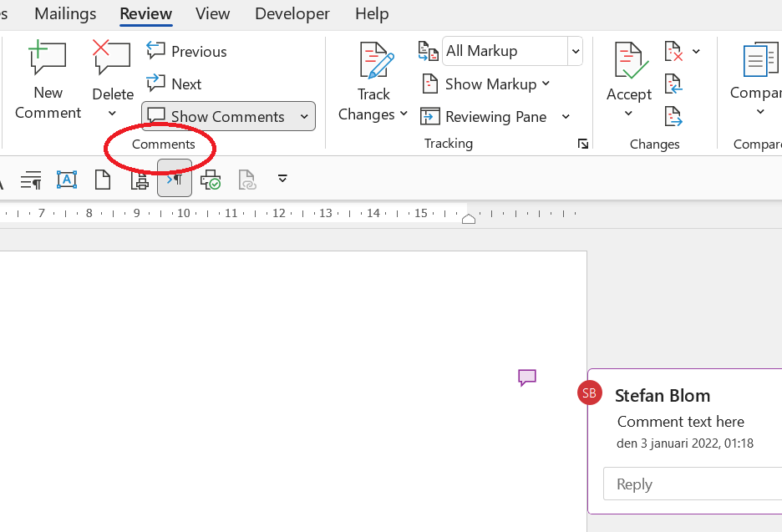782x532 pixels.
Task: Toggle the Show Comments button
Action: [217, 116]
